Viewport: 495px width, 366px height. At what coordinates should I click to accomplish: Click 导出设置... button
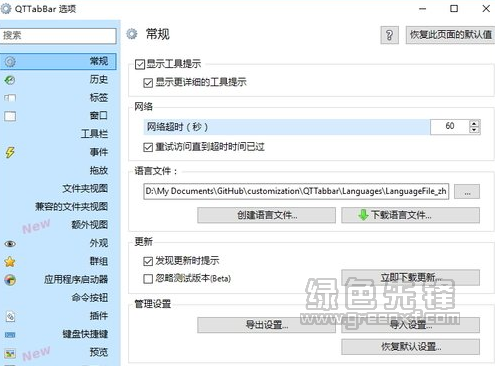pos(266,325)
